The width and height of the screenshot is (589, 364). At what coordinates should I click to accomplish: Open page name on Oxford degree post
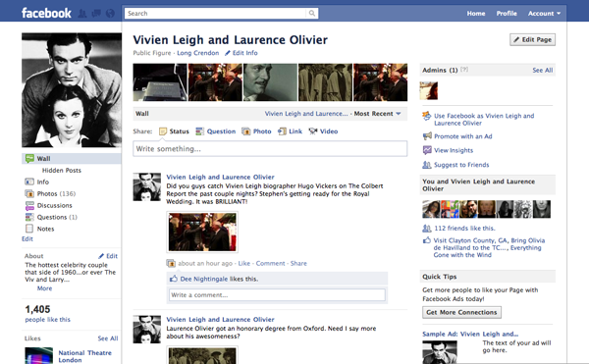pyautogui.click(x=221, y=320)
